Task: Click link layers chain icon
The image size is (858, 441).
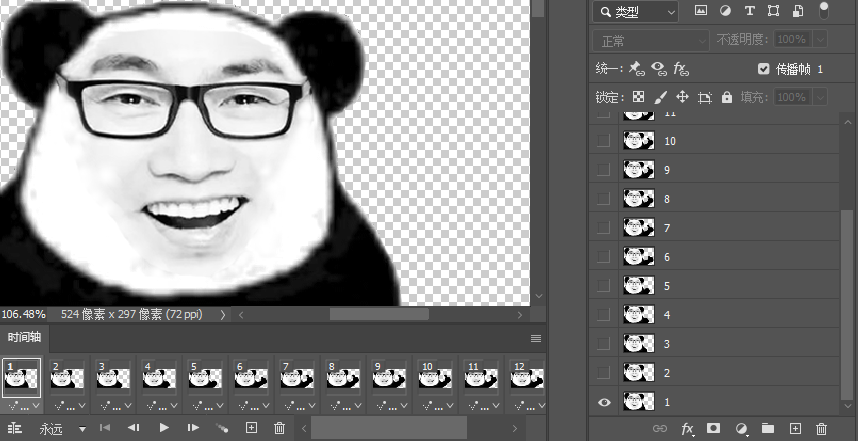Action: [660, 428]
